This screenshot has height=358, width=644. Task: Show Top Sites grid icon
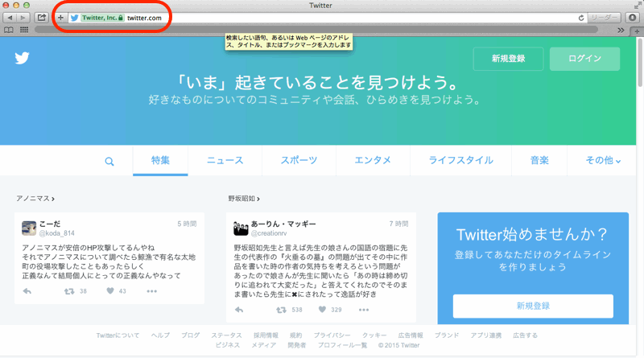(24, 30)
